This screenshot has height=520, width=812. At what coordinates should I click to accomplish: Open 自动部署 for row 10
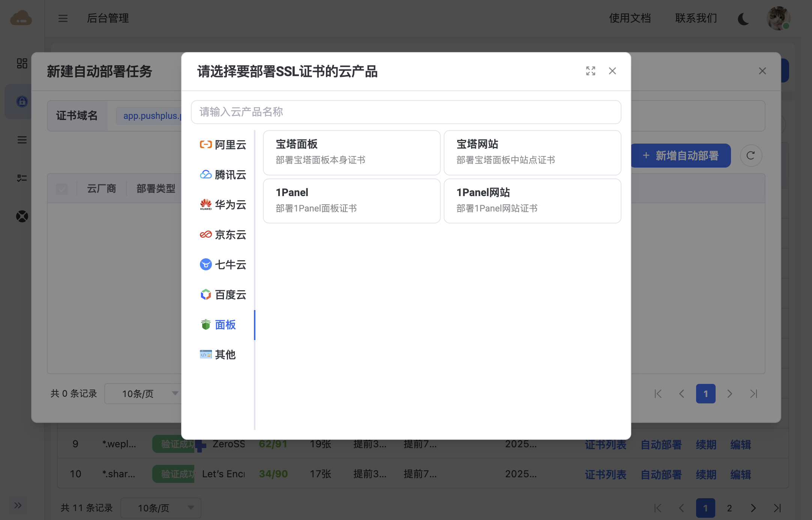661,475
